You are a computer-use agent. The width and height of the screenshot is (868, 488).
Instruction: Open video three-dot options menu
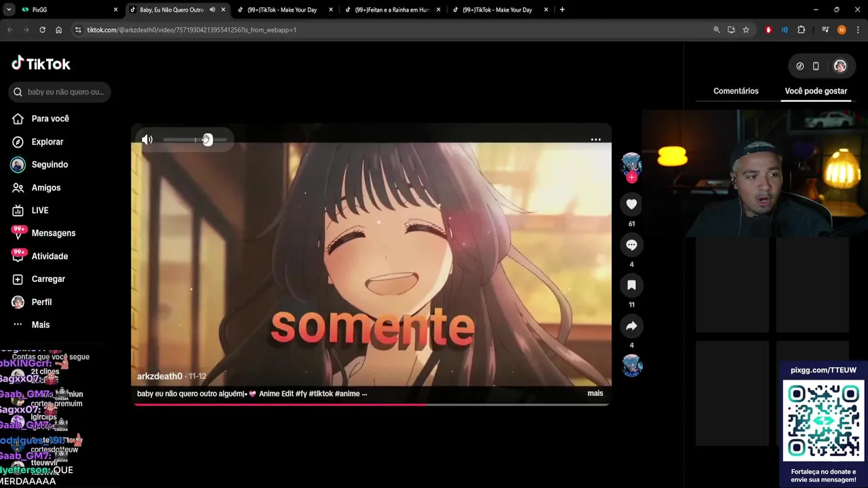pos(595,140)
